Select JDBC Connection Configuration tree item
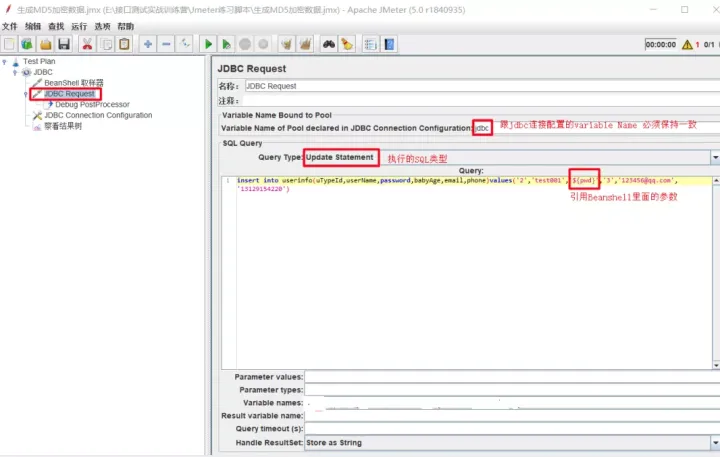Image resolution: width=720 pixels, height=457 pixels. 98,115
